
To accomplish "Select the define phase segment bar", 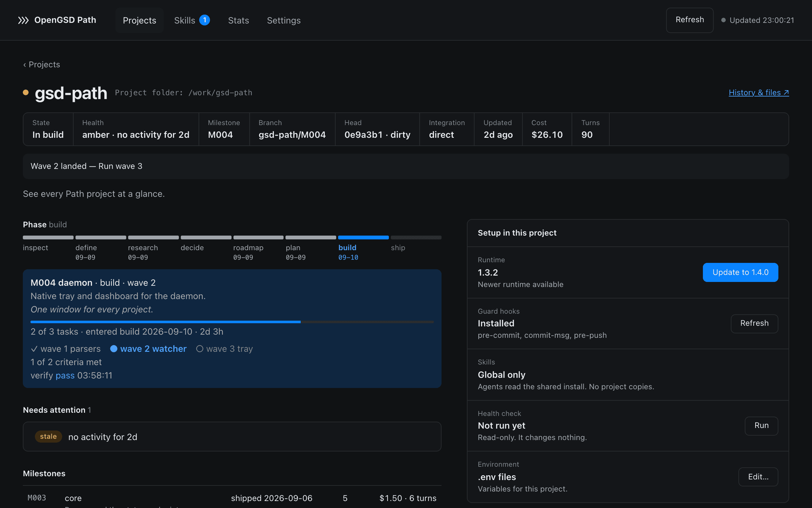I will (x=101, y=237).
